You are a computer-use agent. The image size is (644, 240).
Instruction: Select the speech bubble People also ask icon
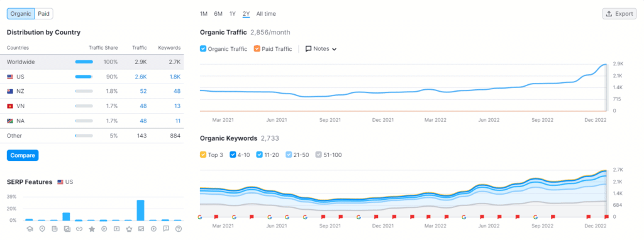(x=166, y=229)
